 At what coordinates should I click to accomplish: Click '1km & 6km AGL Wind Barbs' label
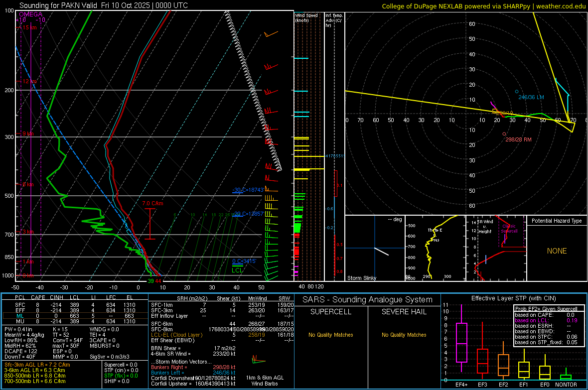(265, 381)
